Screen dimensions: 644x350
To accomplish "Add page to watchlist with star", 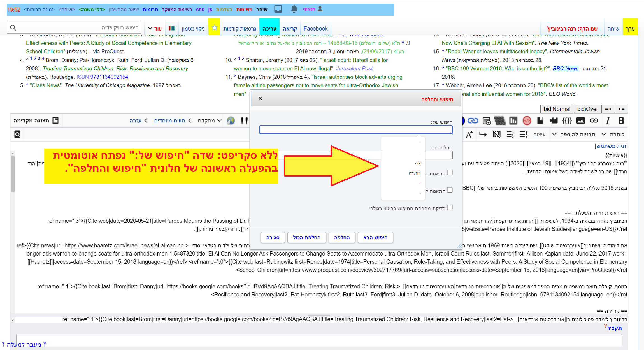I will coord(214,28).
